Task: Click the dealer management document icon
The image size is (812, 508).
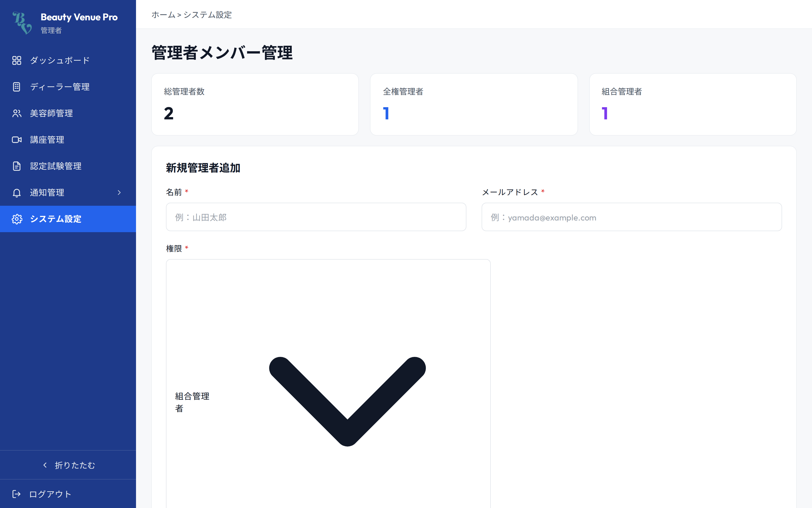Action: 16,87
